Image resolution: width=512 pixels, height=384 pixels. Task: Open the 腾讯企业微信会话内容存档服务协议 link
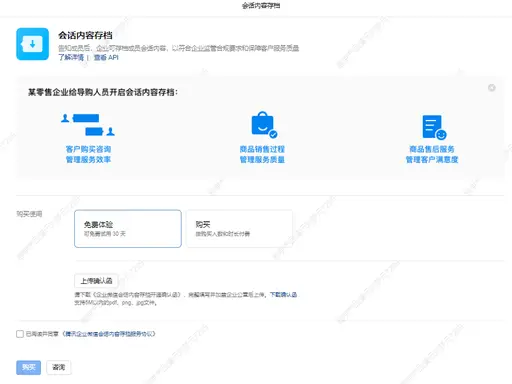(110, 334)
